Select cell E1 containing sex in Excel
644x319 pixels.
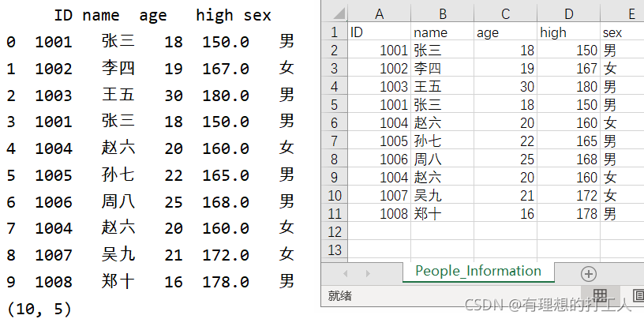[x=622, y=32]
